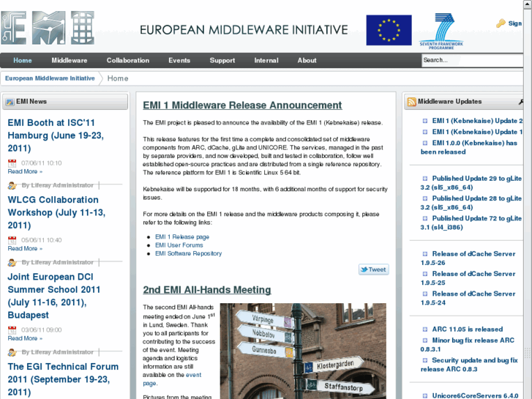Viewport: 532px width, 399px height.
Task: Open EMI 1 (Kebnekaise) Update 2 link
Action: coord(477,121)
